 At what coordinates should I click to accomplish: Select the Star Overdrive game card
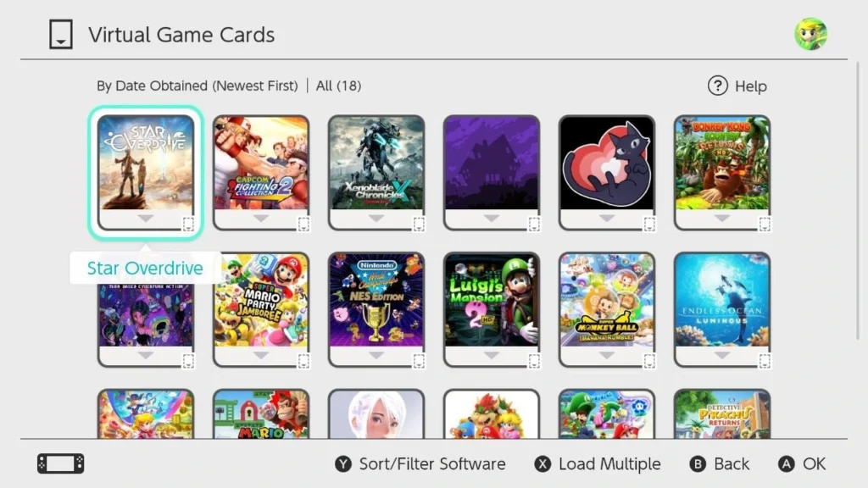click(x=146, y=173)
